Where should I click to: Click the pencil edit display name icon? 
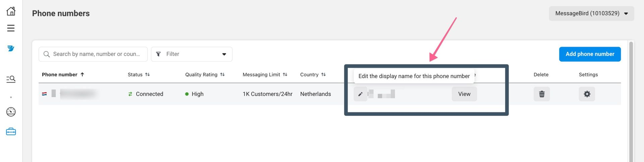(360, 94)
